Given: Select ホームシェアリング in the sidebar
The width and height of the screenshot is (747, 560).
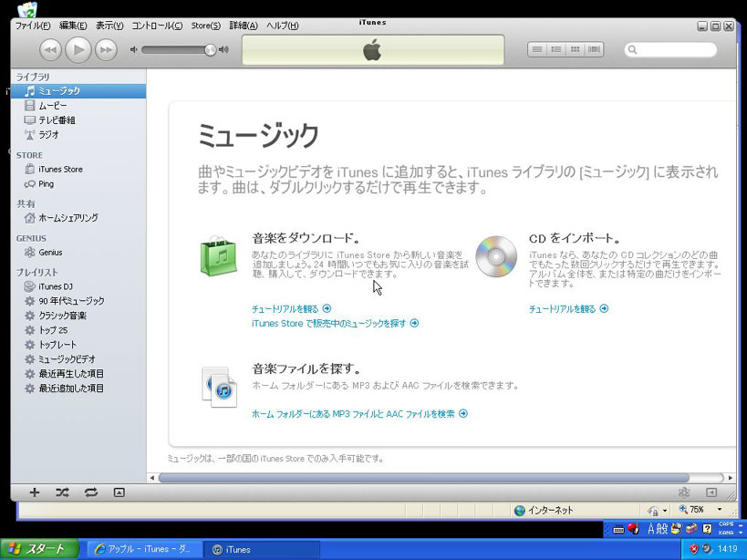Looking at the screenshot, I should click(x=78, y=218).
